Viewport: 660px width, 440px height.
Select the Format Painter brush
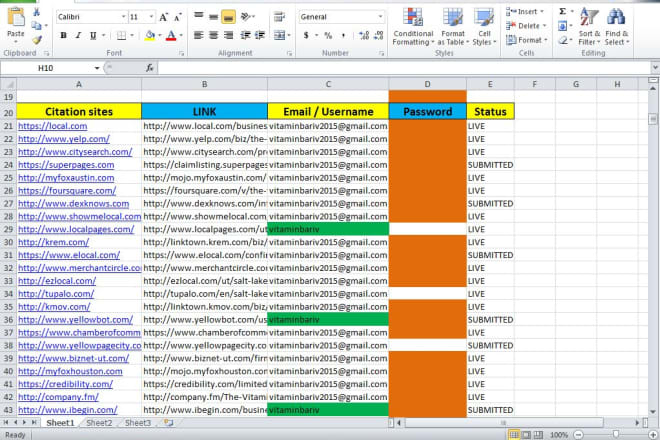click(x=37, y=40)
